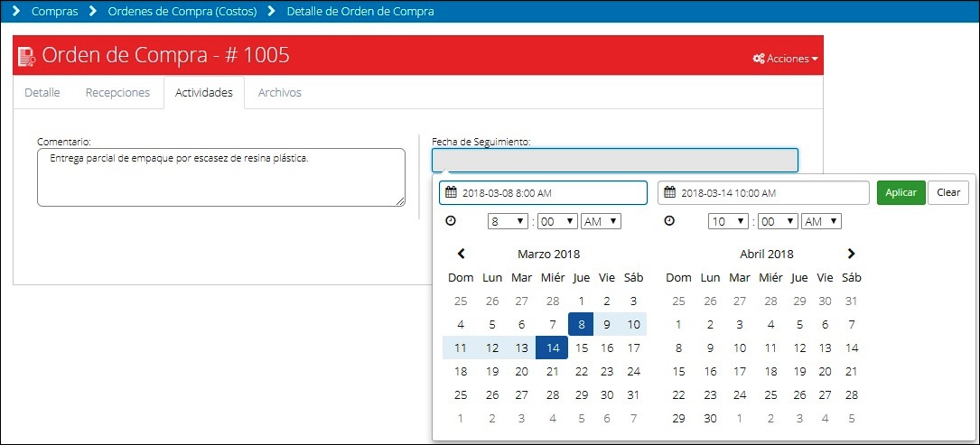Viewport: 980px width, 445px height.
Task: Click the gears icon next to Acciones
Action: (759, 58)
